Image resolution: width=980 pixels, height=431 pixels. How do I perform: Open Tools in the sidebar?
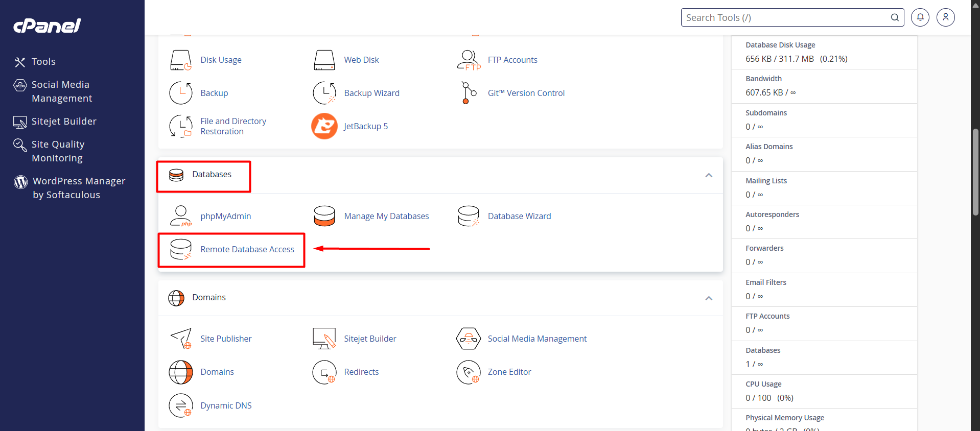[x=43, y=62]
